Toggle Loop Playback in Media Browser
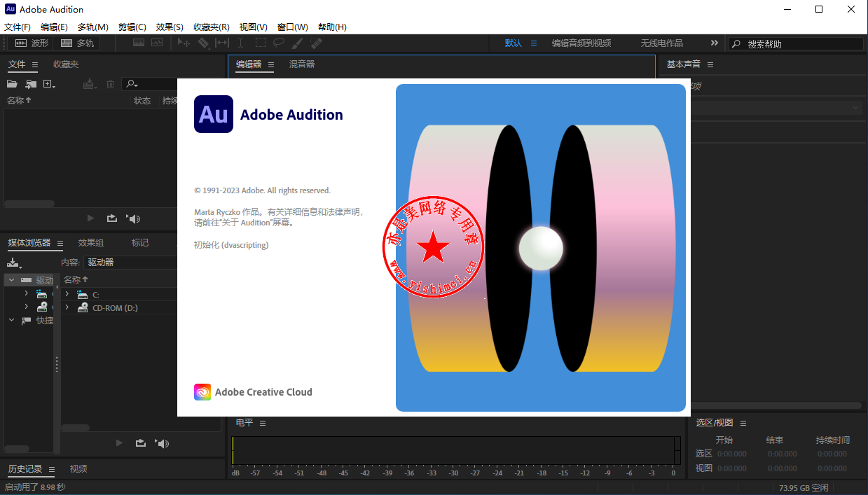Screen dimensions: 868x495 point(141,443)
